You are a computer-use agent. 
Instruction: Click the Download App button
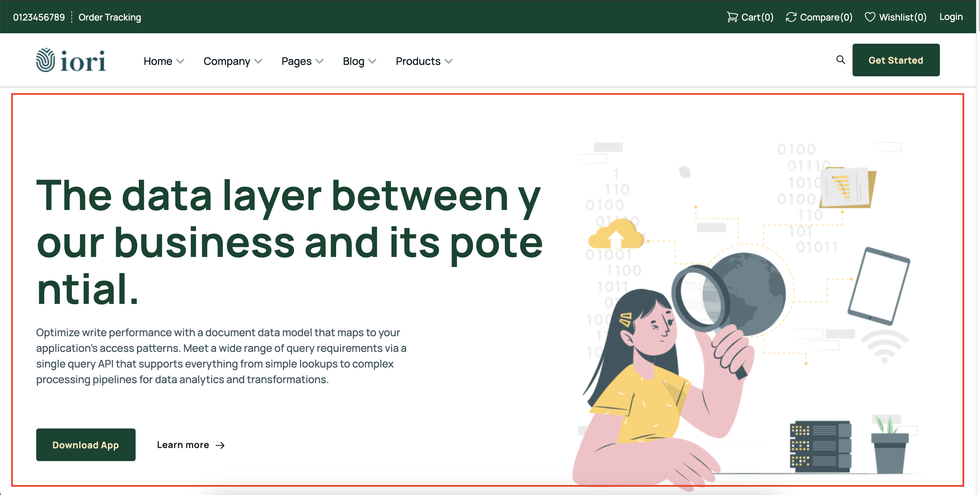[85, 445]
